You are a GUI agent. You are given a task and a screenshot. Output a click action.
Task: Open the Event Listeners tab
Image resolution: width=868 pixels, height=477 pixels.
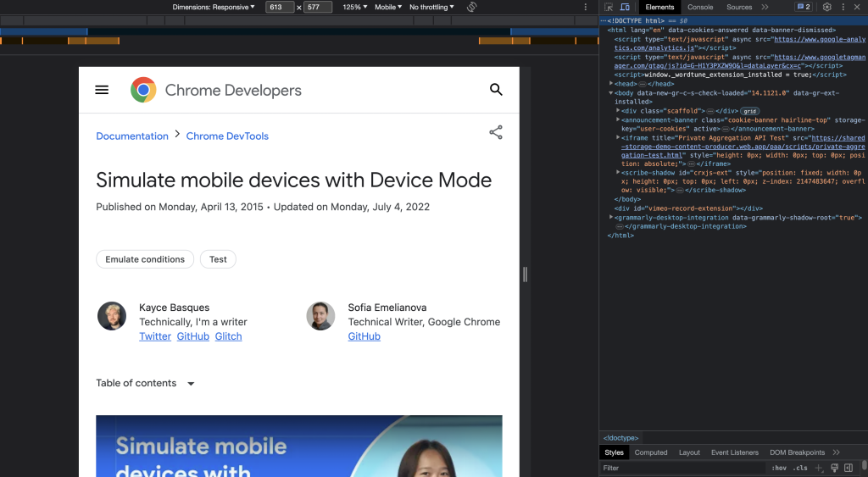(735, 452)
